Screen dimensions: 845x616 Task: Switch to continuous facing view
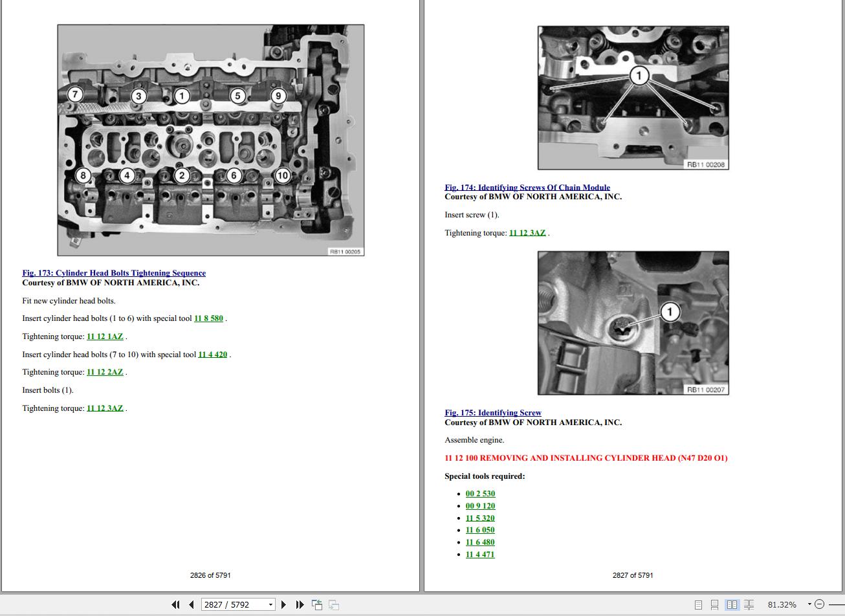pyautogui.click(x=749, y=605)
